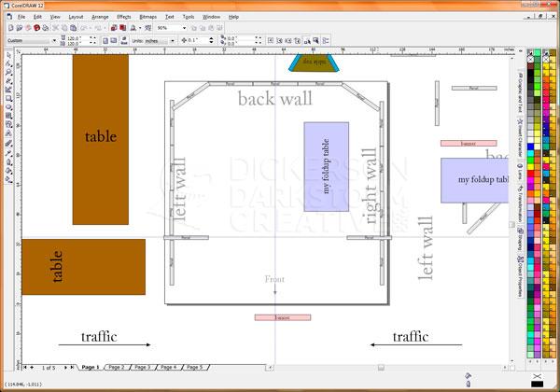Click the nudge offset input field
The image size is (560, 392).
[198, 40]
